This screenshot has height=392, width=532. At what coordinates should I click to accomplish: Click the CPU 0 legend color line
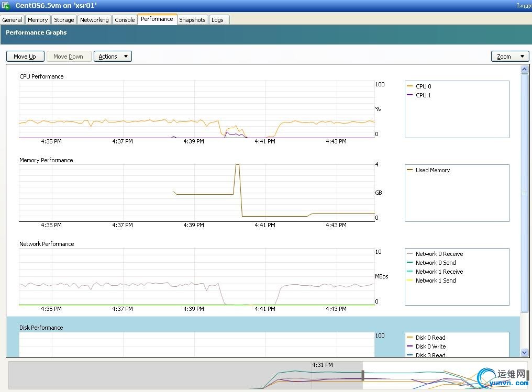point(410,86)
